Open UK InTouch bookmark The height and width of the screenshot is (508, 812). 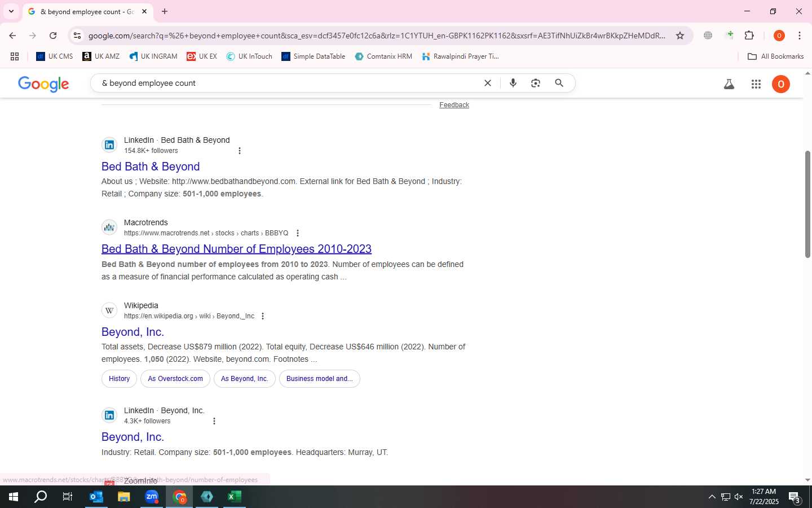point(249,56)
